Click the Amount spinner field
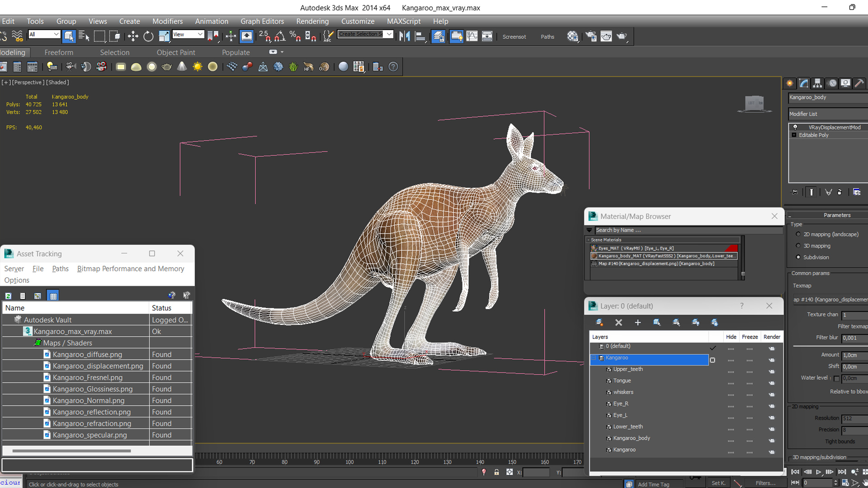Viewport: 868px width, 488px height. 854,355
